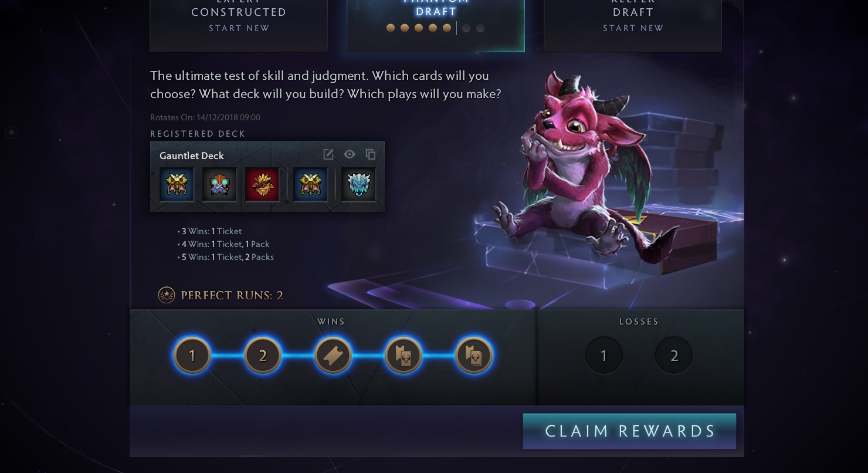
Task: Click the fifth win packs reward marker
Action: (474, 356)
